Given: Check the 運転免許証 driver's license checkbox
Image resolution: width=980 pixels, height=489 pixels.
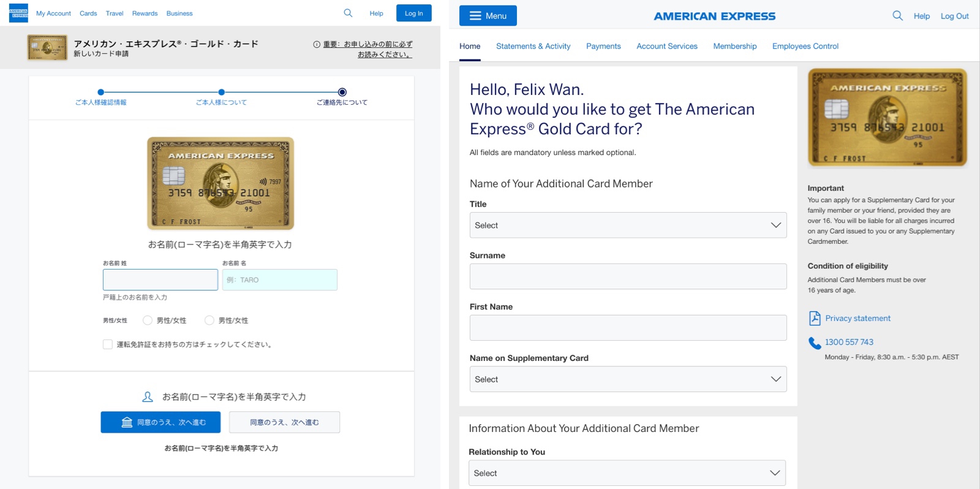Looking at the screenshot, I should (x=108, y=344).
